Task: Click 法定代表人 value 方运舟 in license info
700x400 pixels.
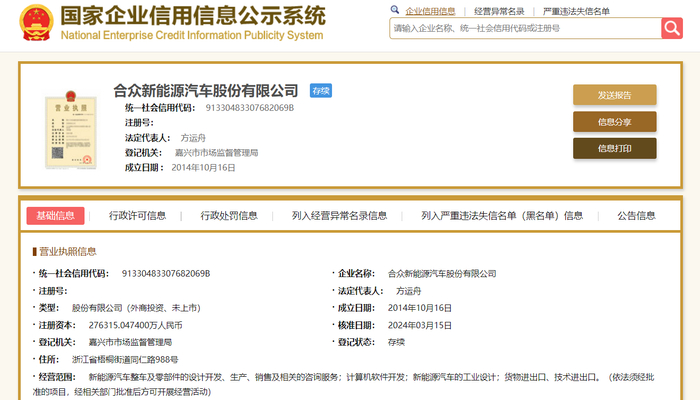Action: (x=408, y=291)
